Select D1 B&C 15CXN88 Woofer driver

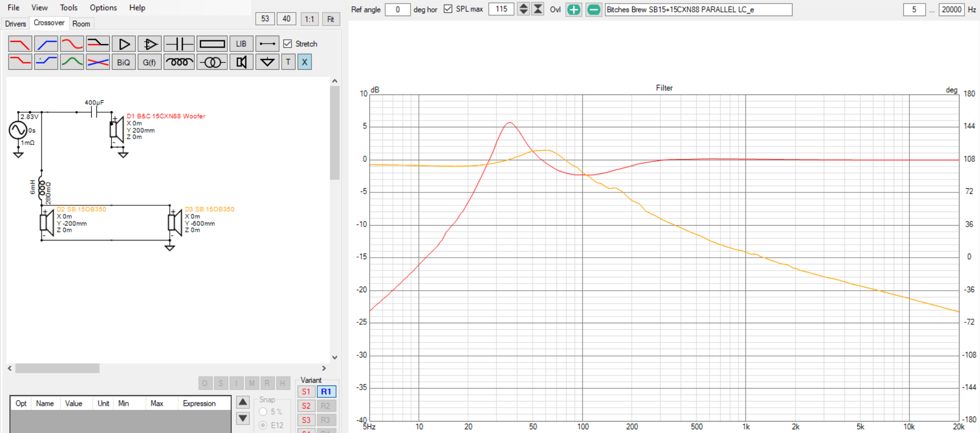(118, 129)
